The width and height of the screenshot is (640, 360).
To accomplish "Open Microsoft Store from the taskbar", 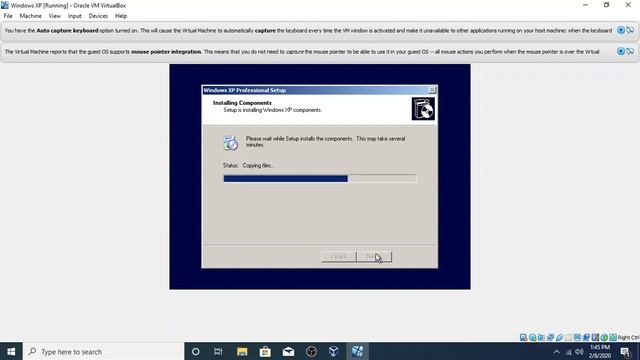I will (x=265, y=351).
